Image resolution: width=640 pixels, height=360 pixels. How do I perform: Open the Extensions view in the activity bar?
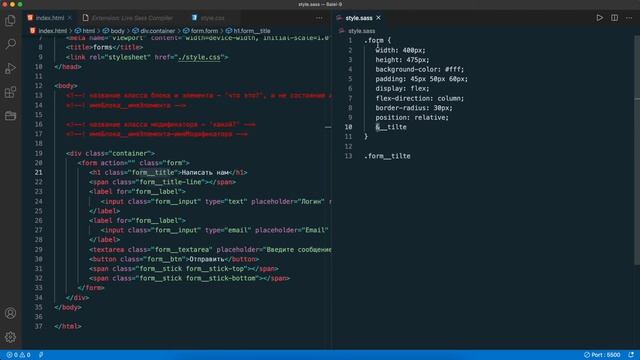10,92
